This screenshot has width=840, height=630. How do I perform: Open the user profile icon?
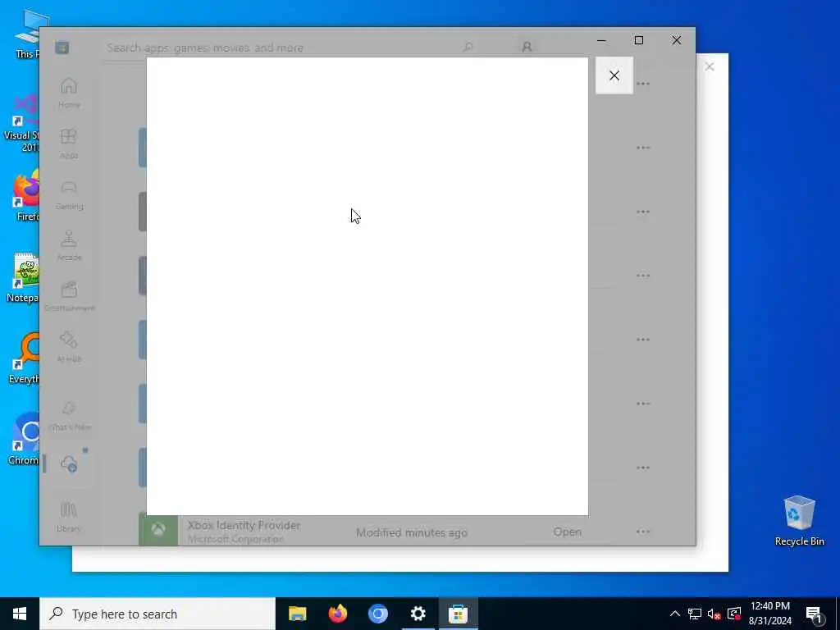(527, 48)
